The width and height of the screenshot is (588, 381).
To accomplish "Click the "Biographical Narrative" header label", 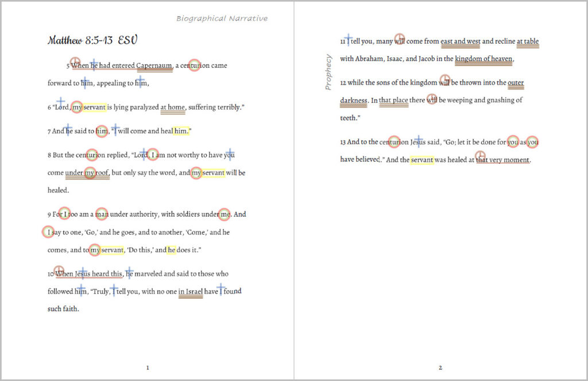I will 222,18.
